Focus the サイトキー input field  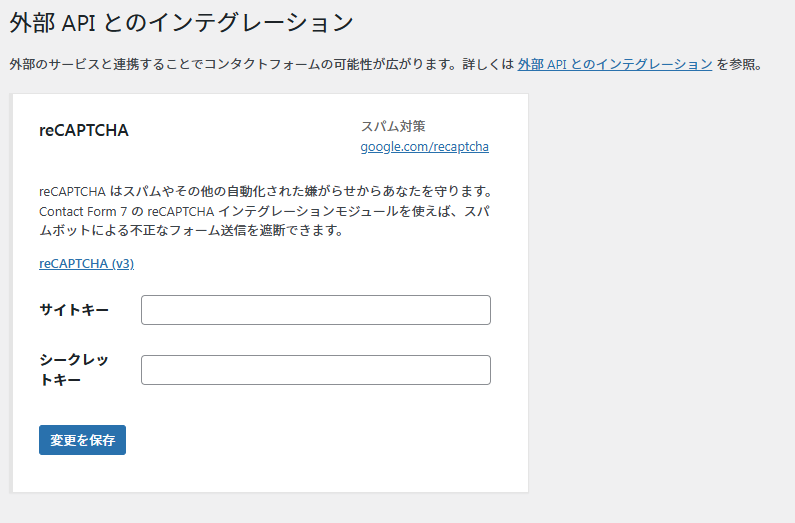click(x=315, y=310)
